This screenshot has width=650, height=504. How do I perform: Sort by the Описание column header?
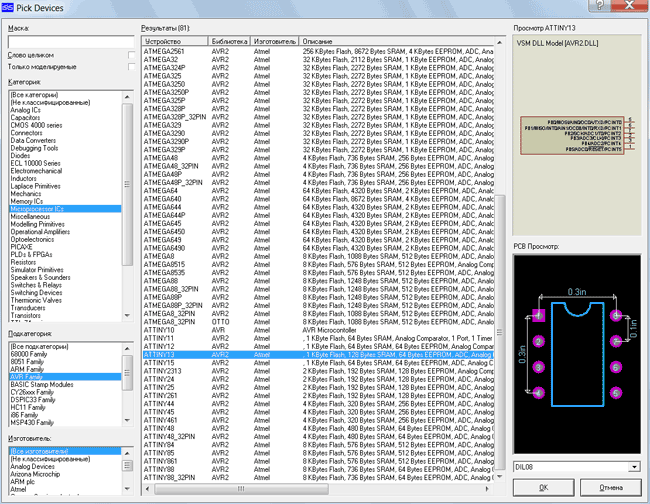pos(396,41)
